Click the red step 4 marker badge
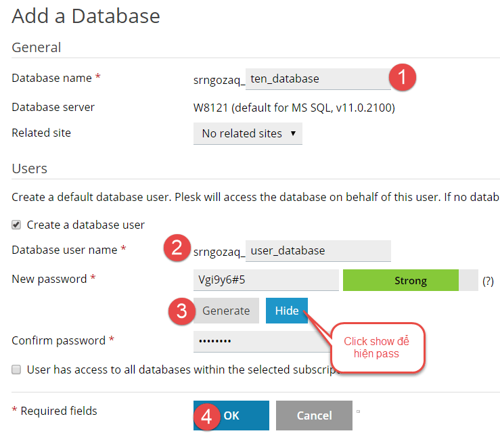 (x=207, y=416)
